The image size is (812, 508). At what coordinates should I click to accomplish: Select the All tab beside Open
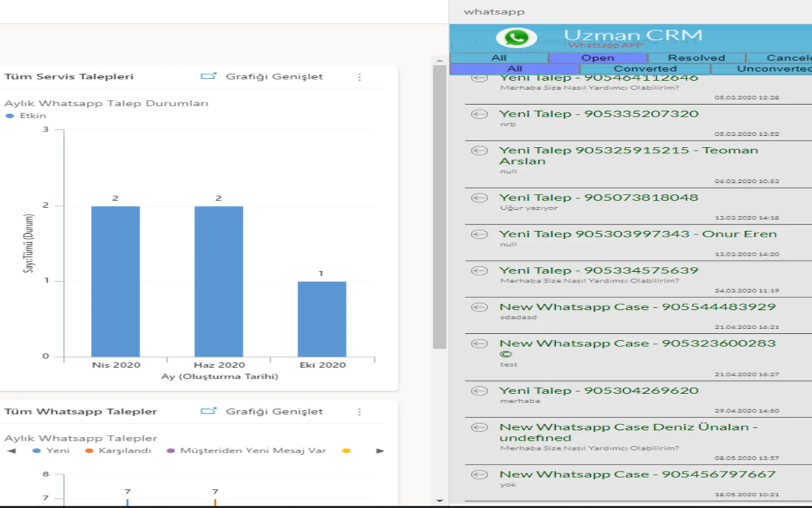499,58
